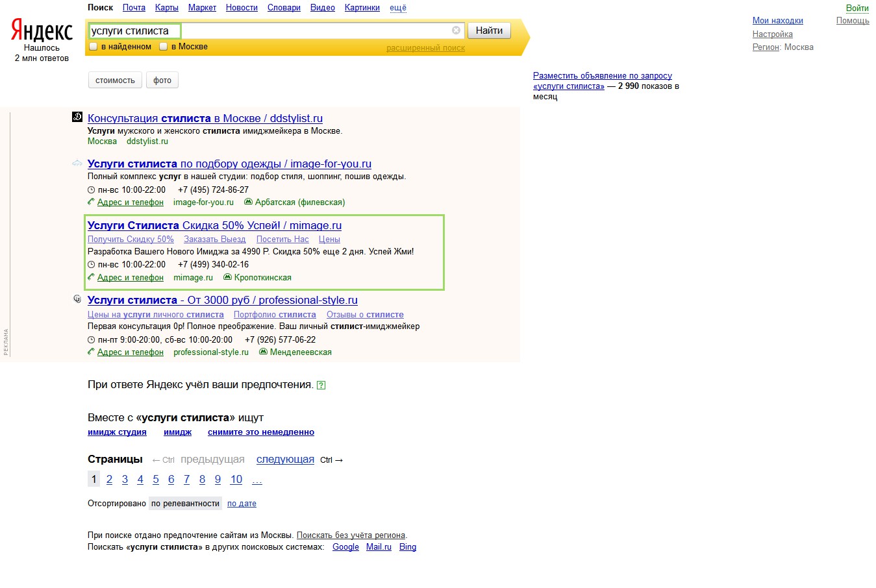Open the "расширенный поиск" link
876x588 pixels.
coord(425,48)
